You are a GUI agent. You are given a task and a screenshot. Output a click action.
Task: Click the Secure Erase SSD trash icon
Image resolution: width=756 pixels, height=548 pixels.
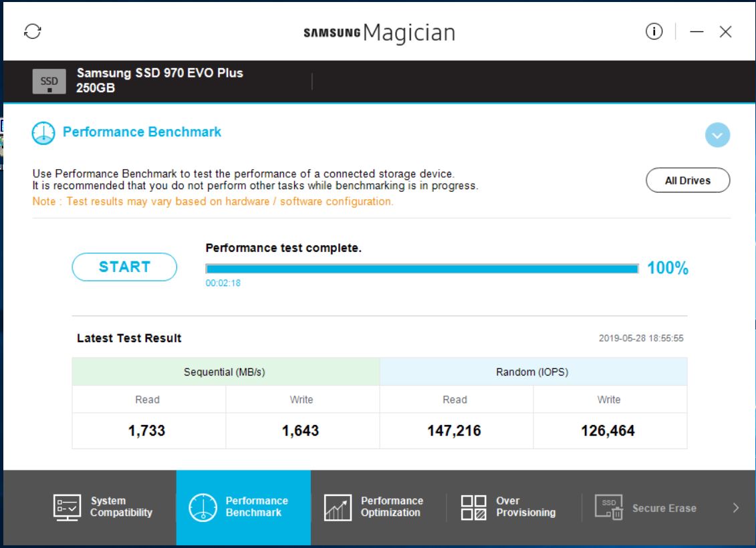pos(609,507)
